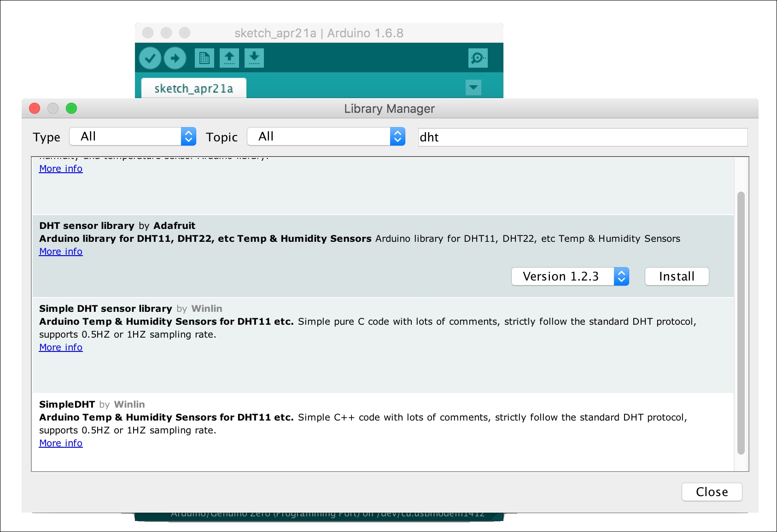This screenshot has width=777, height=532.
Task: Open the Topic filter dropdown
Action: 326,136
